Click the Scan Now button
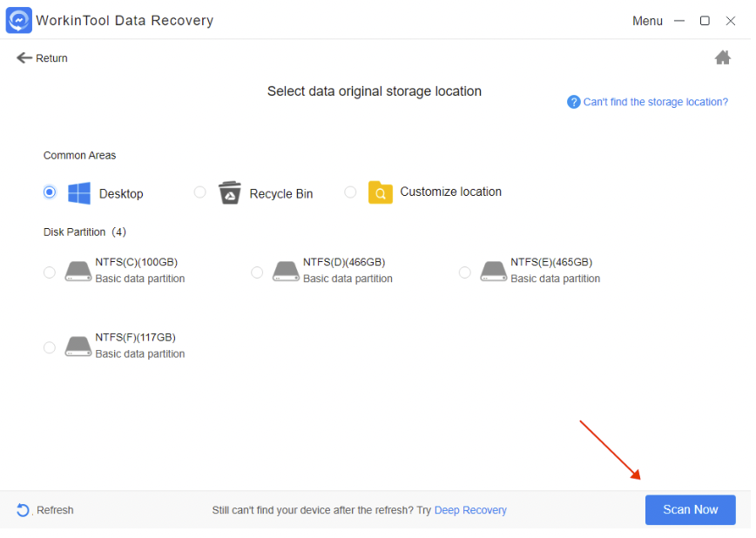The width and height of the screenshot is (756, 538). coord(690,509)
